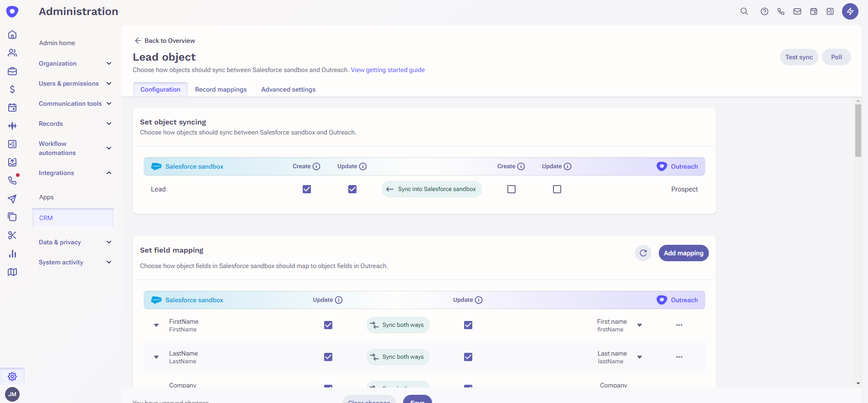Toggle First name Outreach Update checkbox
Viewport: 868px width, 403px height.
coord(468,325)
